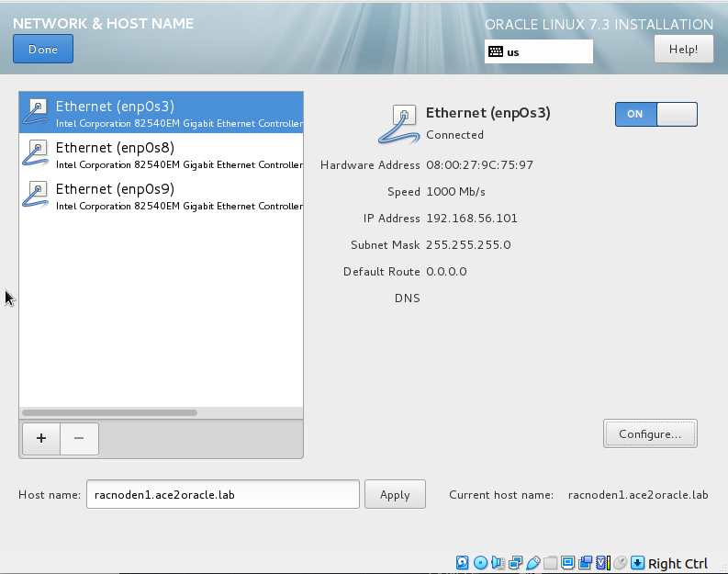This screenshot has height=574, width=728.
Task: Open VirtualBox network adapters icon
Action: pyautogui.click(x=515, y=563)
